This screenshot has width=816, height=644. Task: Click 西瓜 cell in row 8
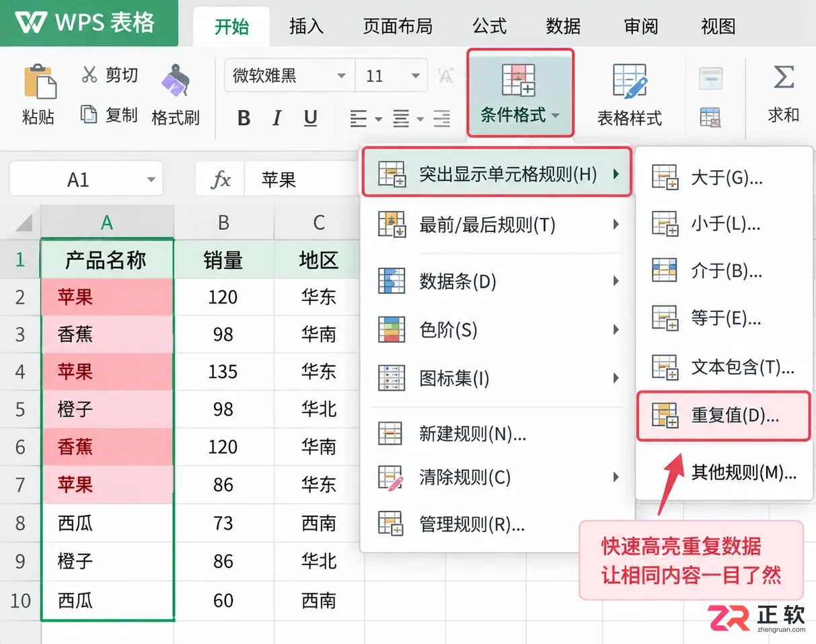107,523
